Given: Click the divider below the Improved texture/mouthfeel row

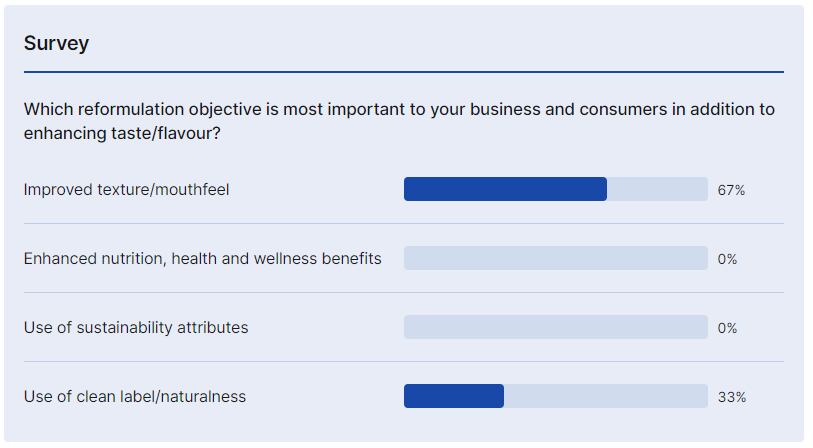Looking at the screenshot, I should click(x=403, y=223).
